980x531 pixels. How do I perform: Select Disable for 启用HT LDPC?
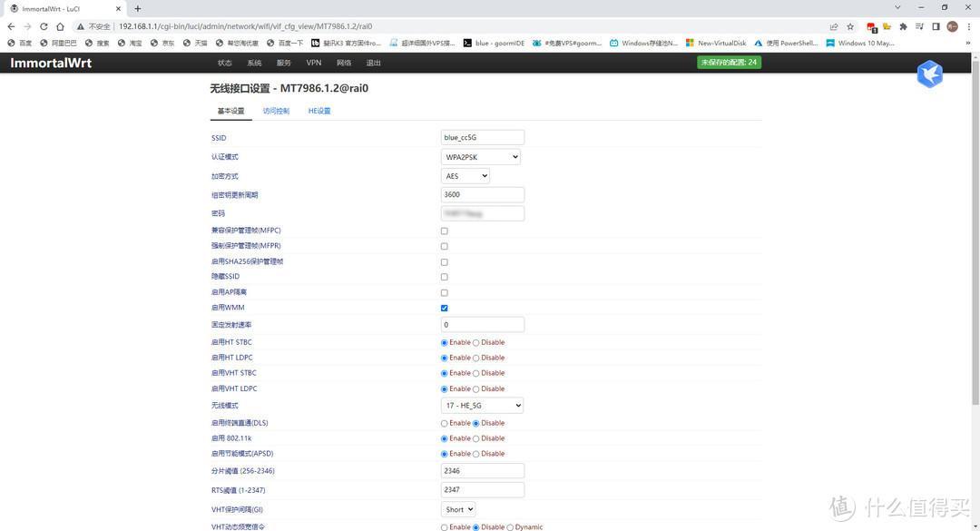(x=476, y=358)
